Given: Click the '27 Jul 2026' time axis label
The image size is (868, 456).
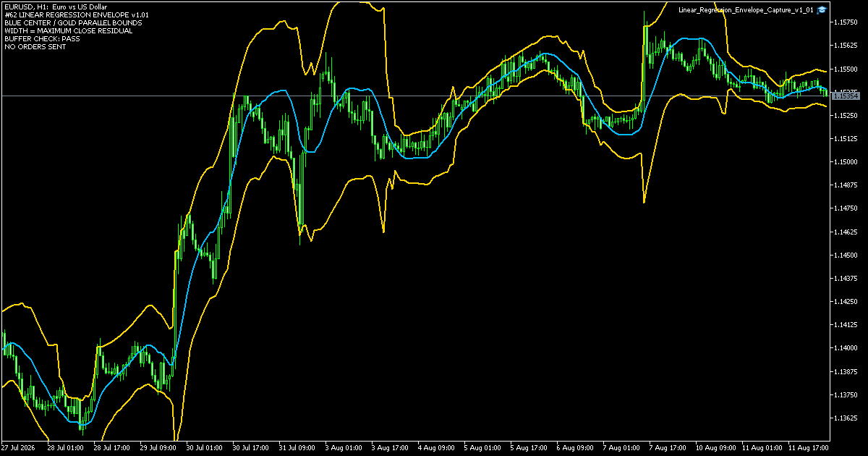Looking at the screenshot, I should click(x=20, y=447).
